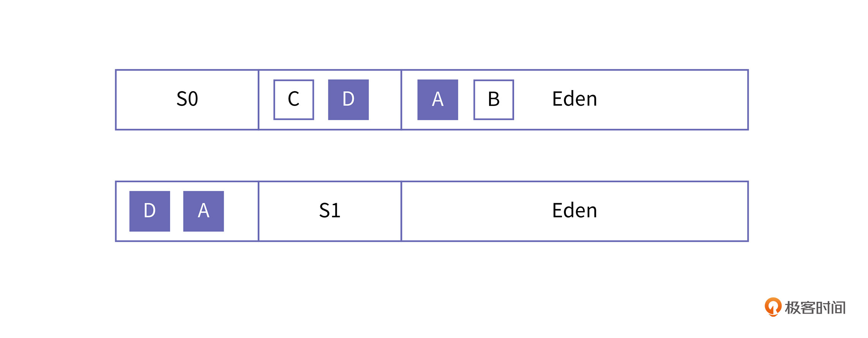The height and width of the screenshot is (338, 868).
Task: Select the filled D block in the top row
Action: click(x=348, y=100)
